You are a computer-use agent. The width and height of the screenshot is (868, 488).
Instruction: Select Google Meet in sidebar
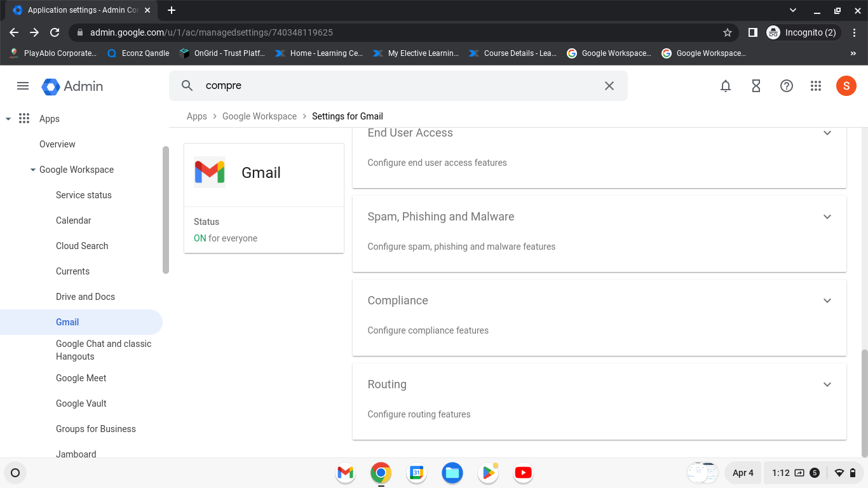pyautogui.click(x=81, y=378)
